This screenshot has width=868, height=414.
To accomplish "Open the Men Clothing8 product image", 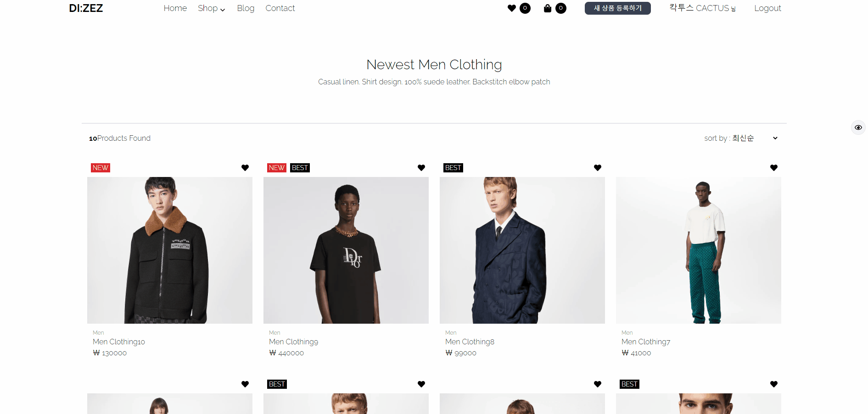I will 522,250.
